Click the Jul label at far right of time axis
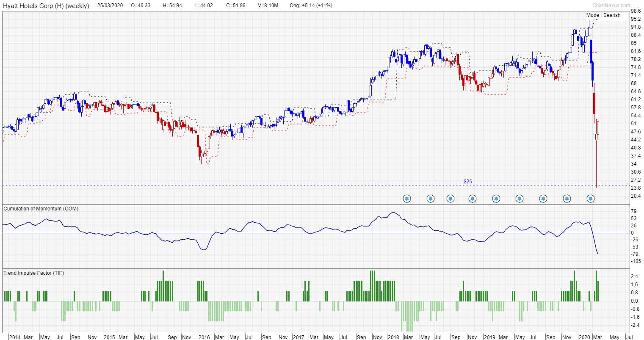644x340 pixels. click(629, 337)
